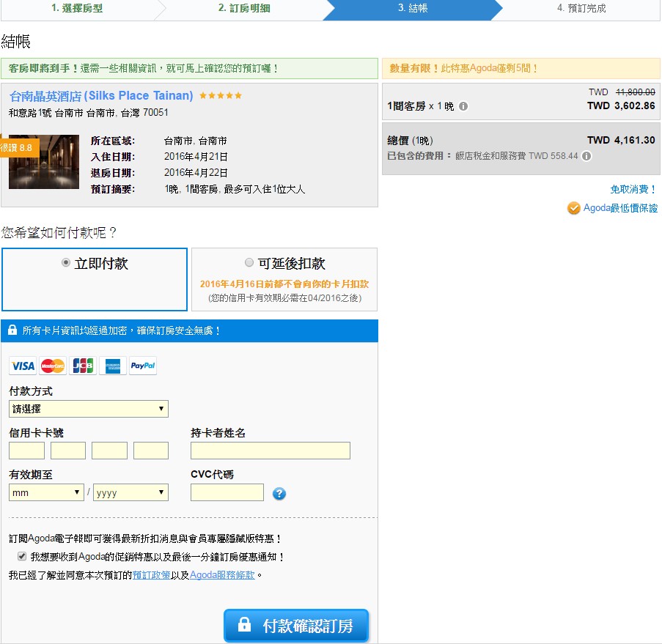
Task: Click check-out date 2016年4月22日
Action: coord(196,173)
